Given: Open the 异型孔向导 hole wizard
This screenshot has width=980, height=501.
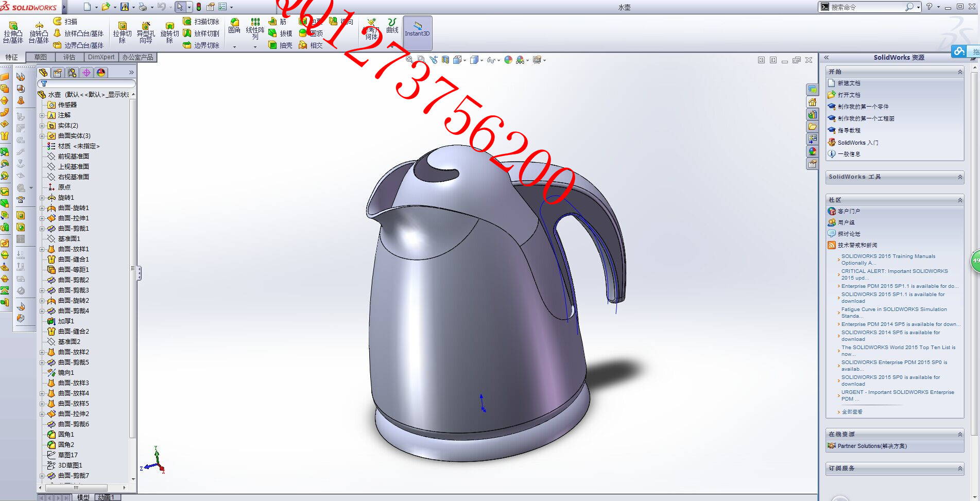Looking at the screenshot, I should pyautogui.click(x=146, y=32).
